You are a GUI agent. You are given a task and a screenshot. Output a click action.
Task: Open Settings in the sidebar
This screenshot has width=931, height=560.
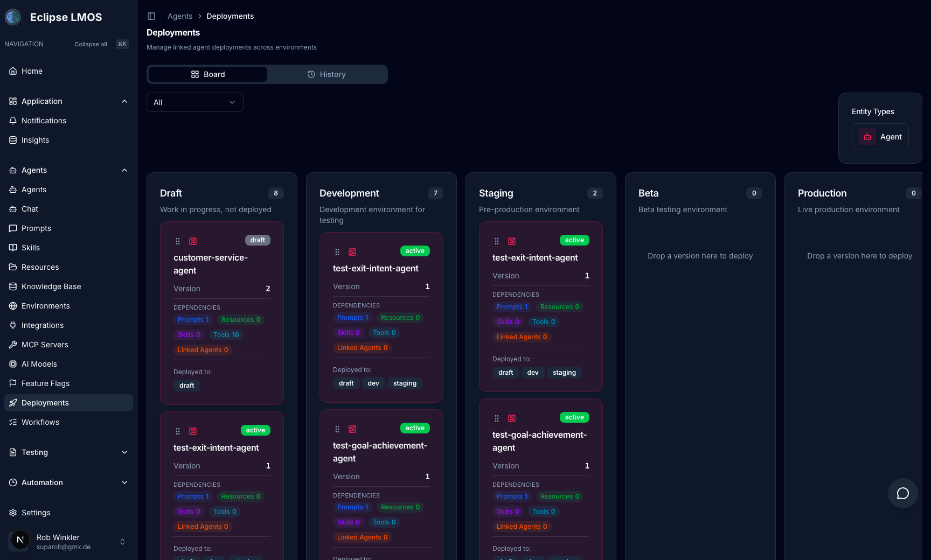point(68,513)
